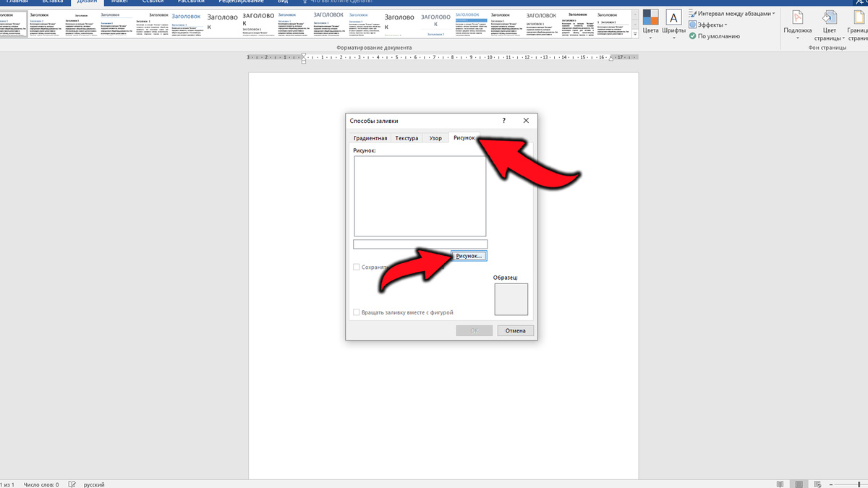
Task: Click gallery scroll-down arrow in ribbon
Action: 634,25
